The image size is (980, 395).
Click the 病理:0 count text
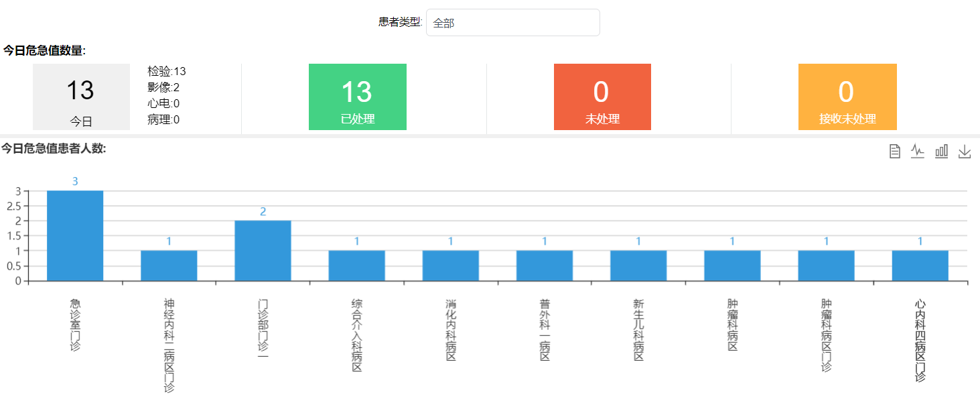coord(163,119)
